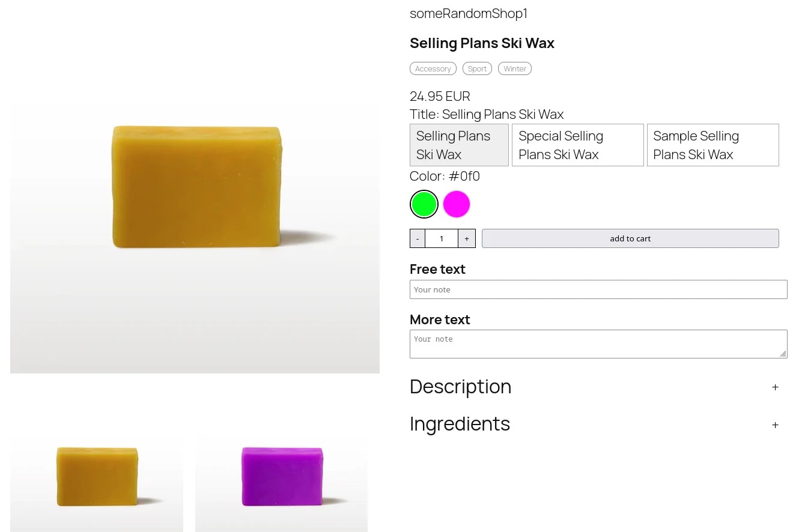Open the someRandomShop1 link
The image size is (802, 532).
tap(469, 13)
